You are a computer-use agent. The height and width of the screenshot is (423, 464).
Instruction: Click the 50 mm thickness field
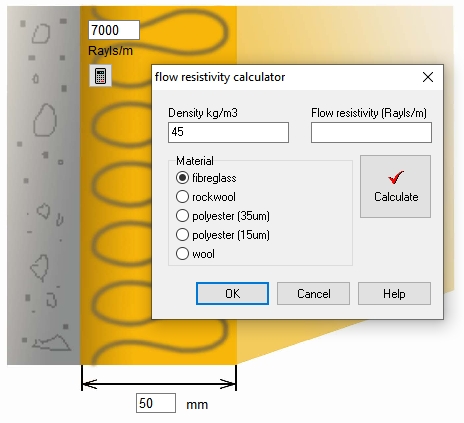[x=156, y=403]
